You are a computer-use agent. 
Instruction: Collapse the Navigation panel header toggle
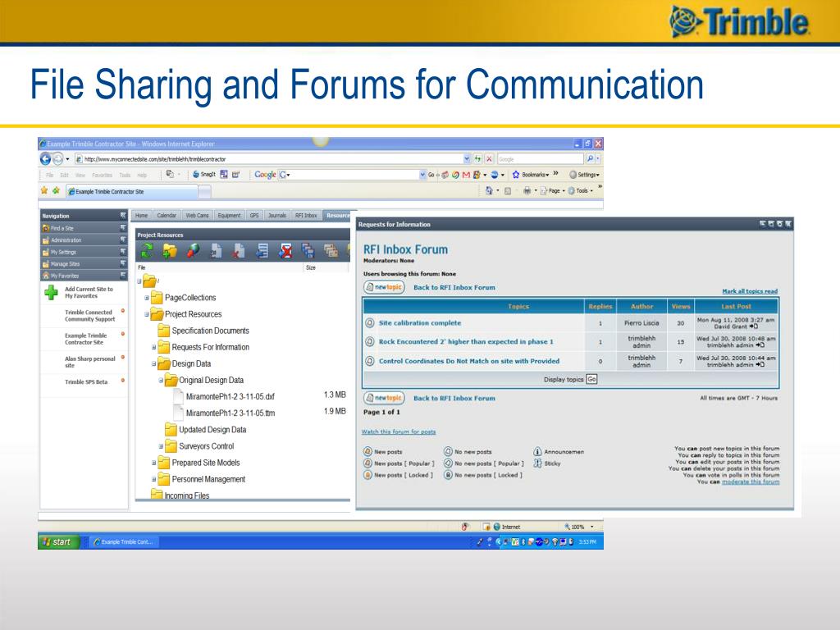pyautogui.click(x=123, y=216)
